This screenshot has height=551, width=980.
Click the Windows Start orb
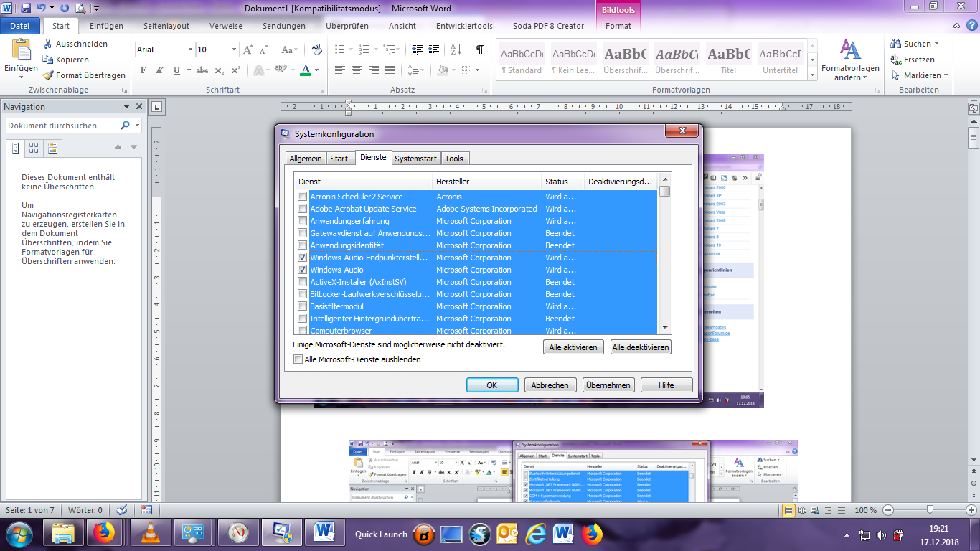18,534
